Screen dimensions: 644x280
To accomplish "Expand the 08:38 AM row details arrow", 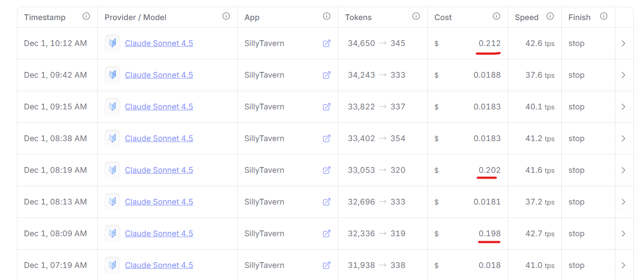I will pos(623,138).
